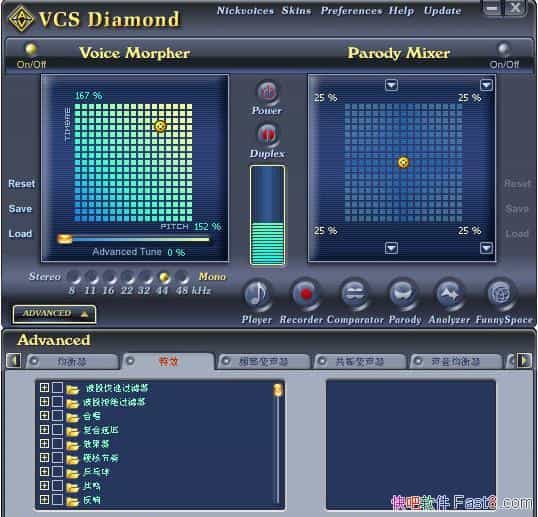Click the yellow cursor in the Voice Morpher grid

(160, 126)
